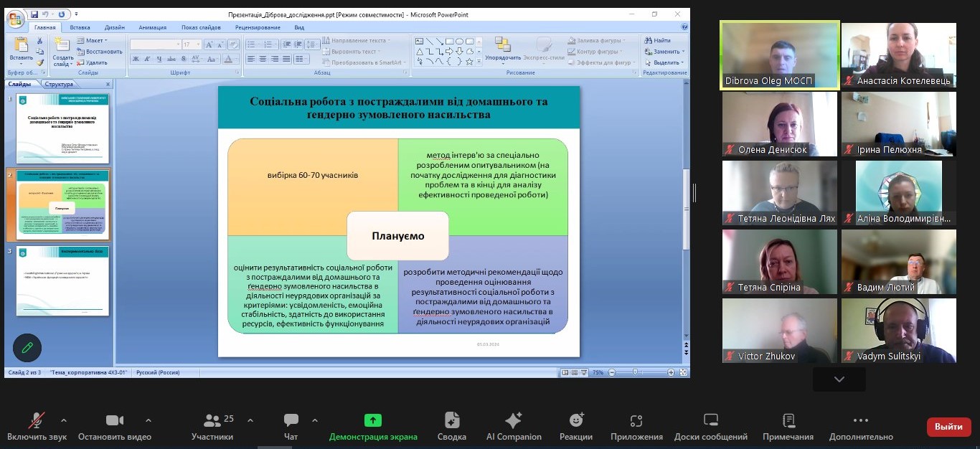The height and width of the screenshot is (449, 980).
Task: Open the Reactions picker
Action: pos(576,421)
